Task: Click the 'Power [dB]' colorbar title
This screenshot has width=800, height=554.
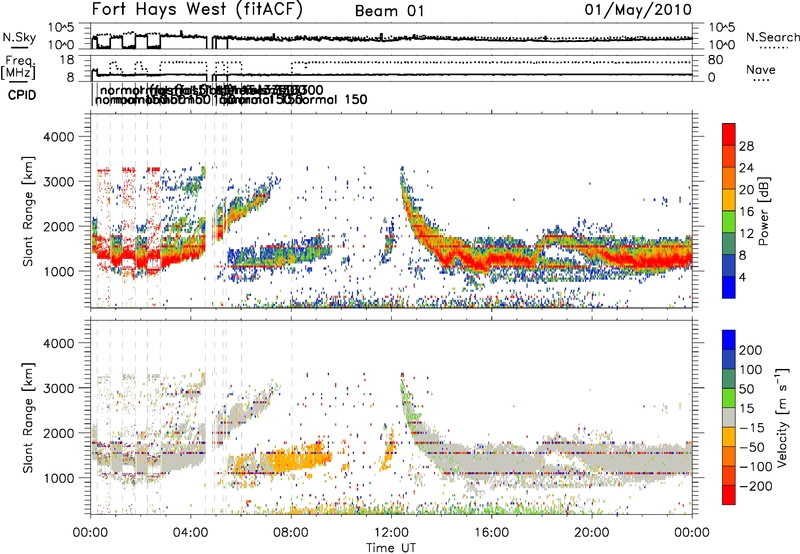Action: [x=763, y=211]
